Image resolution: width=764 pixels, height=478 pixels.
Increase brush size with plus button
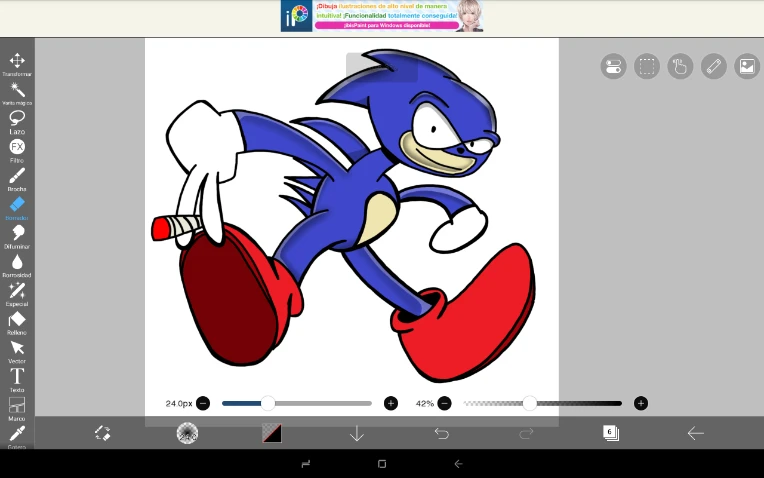tap(391, 403)
